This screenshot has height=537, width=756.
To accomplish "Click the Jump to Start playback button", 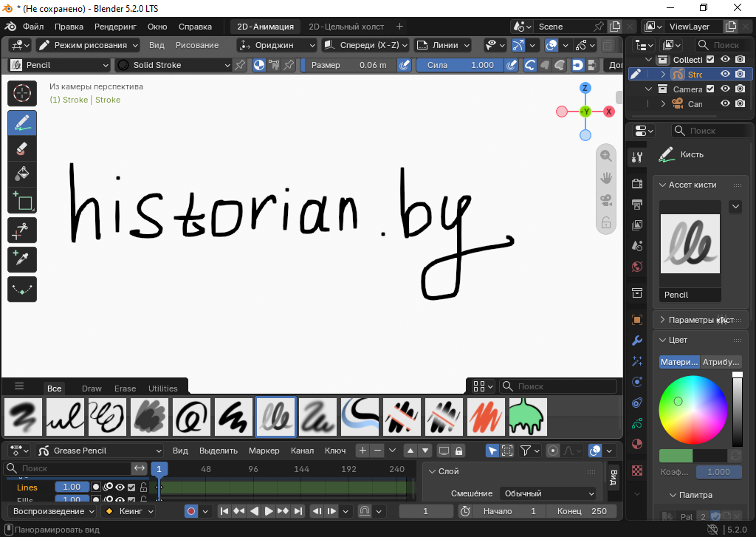I will coord(224,511).
